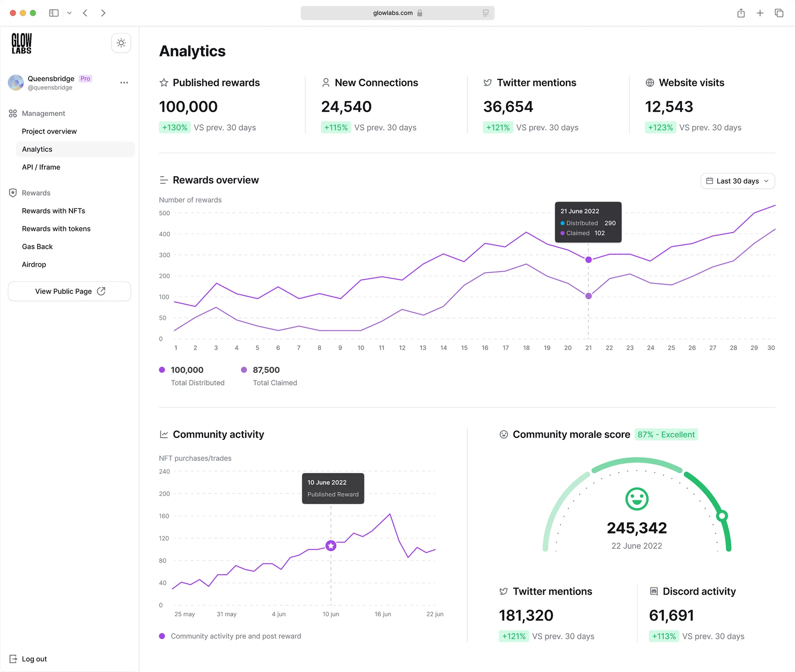Open a new browser tab with plus icon

click(760, 13)
